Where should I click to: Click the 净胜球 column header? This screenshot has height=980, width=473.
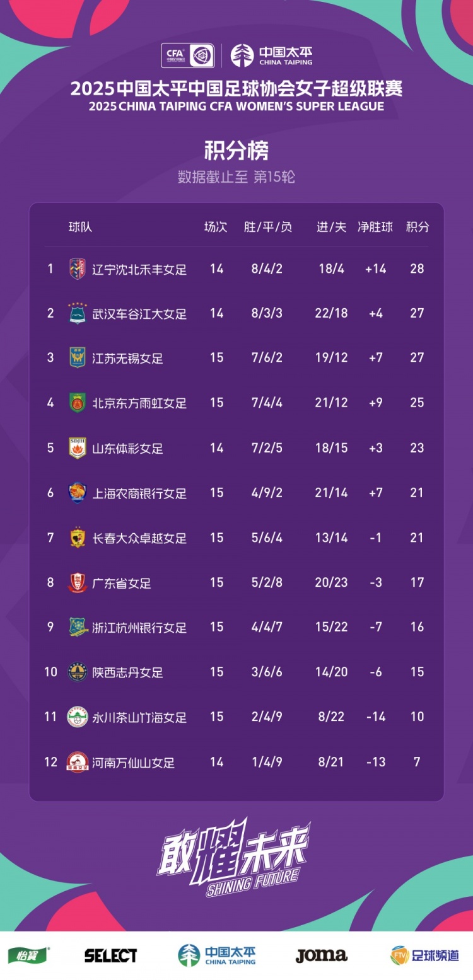coord(375,227)
